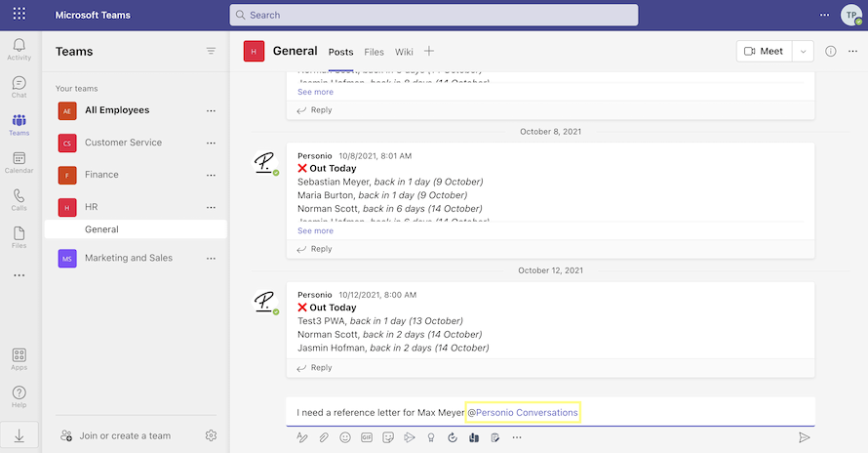The height and width of the screenshot is (453, 868).
Task: Open channel information icon
Action: click(830, 51)
